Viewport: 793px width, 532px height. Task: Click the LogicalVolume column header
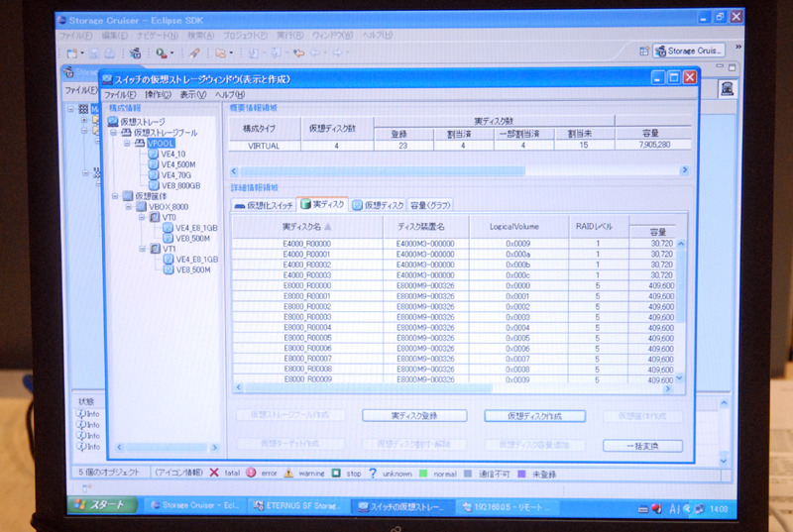pyautogui.click(x=519, y=227)
